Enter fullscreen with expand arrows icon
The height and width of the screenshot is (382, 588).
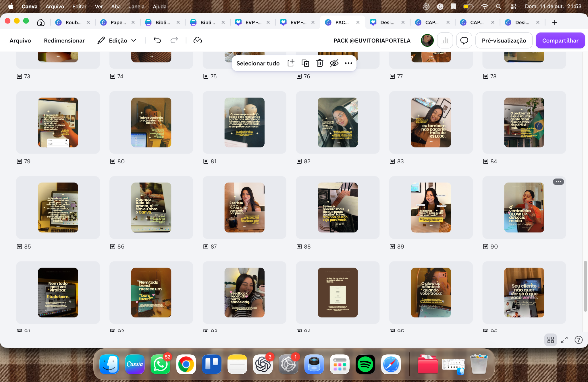[564, 340]
